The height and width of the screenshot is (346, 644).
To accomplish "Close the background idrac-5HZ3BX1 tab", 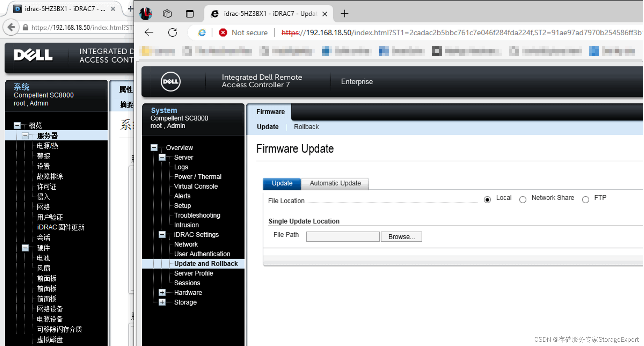I will click(x=113, y=9).
